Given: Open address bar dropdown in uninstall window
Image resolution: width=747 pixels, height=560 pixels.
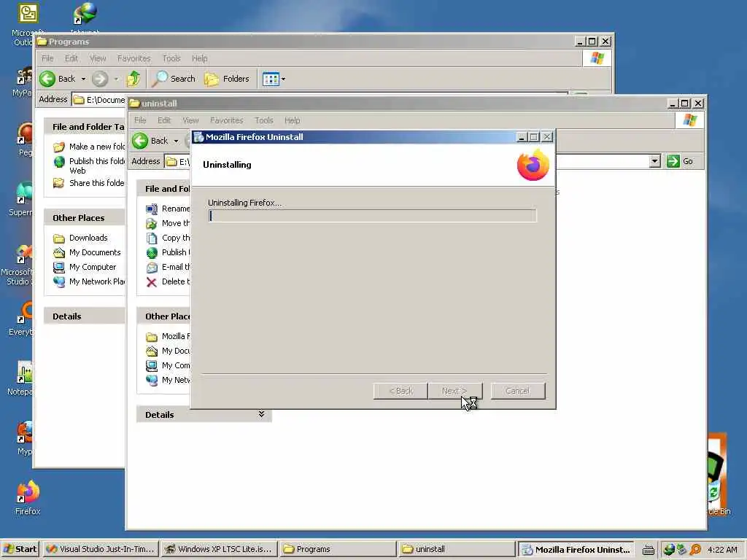Looking at the screenshot, I should 655,161.
